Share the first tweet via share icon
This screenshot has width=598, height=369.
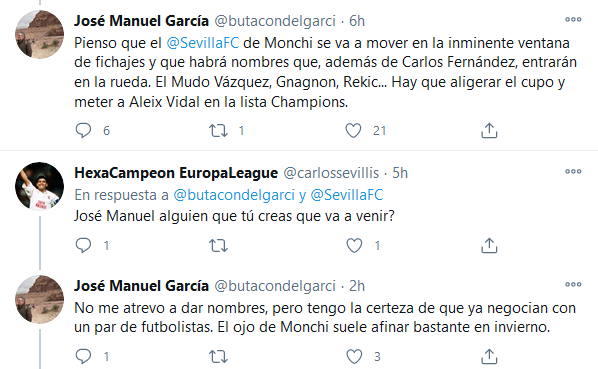(x=489, y=130)
